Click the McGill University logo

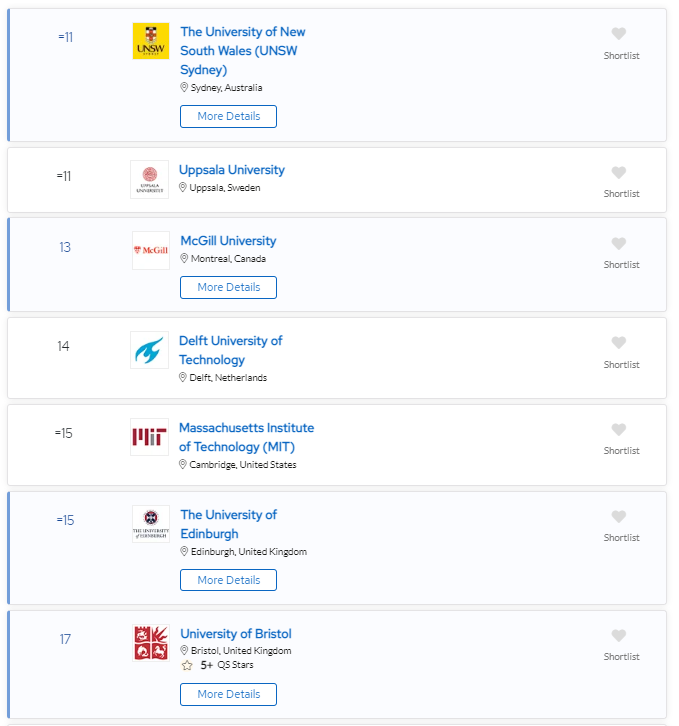(x=151, y=250)
